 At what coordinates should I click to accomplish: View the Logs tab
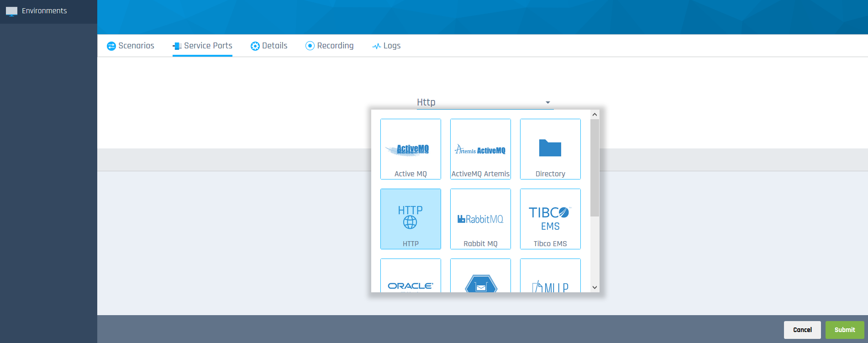(386, 46)
